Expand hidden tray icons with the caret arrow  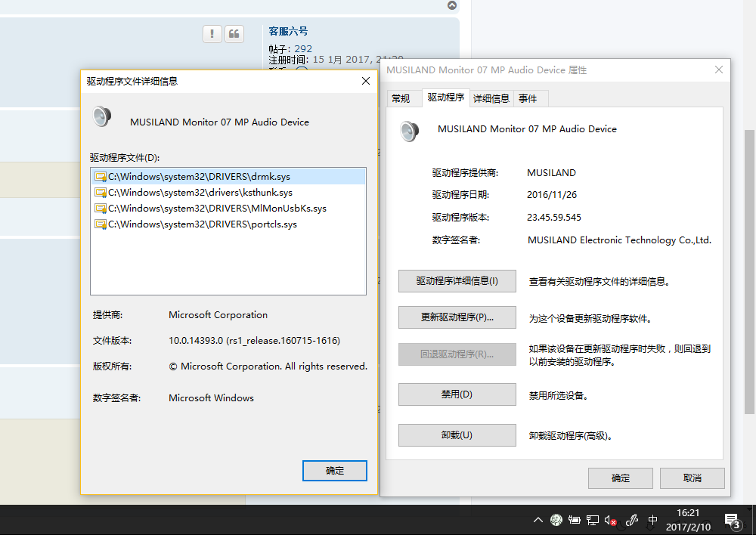tap(538, 520)
